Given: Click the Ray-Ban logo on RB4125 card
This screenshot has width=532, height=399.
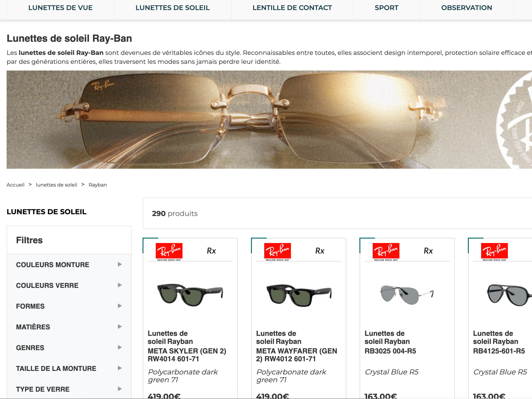Looking at the screenshot, I should tap(494, 252).
